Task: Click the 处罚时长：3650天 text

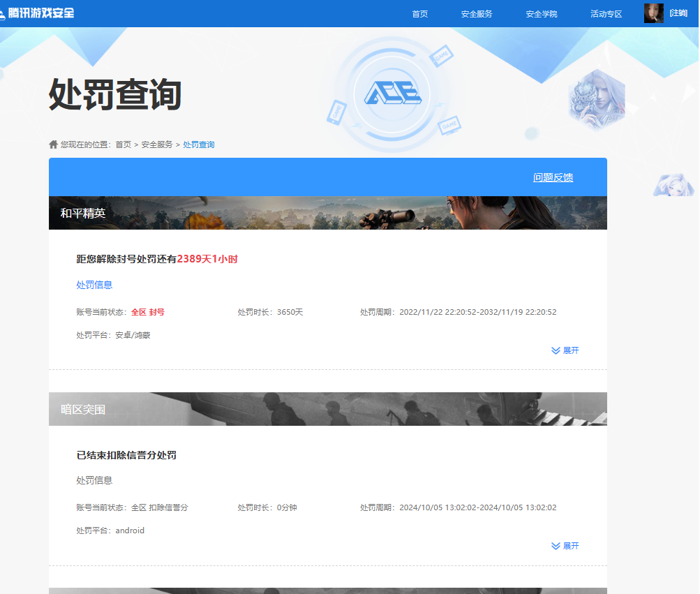Action: [x=270, y=312]
